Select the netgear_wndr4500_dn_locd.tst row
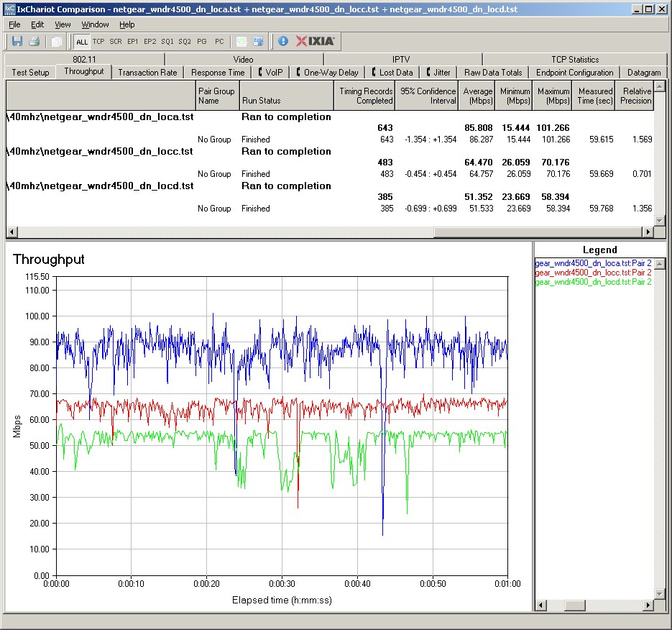Image resolution: width=672 pixels, height=630 pixels. (x=330, y=186)
